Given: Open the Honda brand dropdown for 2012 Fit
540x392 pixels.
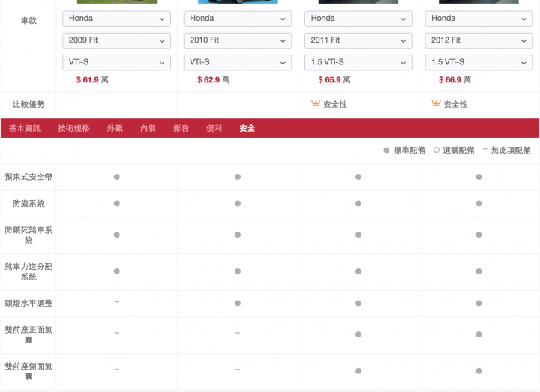Looking at the screenshot, I should (x=478, y=19).
